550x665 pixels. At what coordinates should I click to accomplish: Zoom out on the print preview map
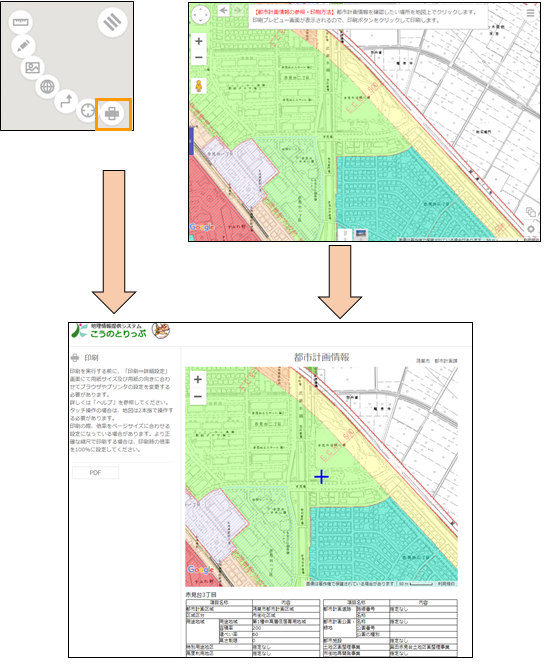(x=198, y=397)
